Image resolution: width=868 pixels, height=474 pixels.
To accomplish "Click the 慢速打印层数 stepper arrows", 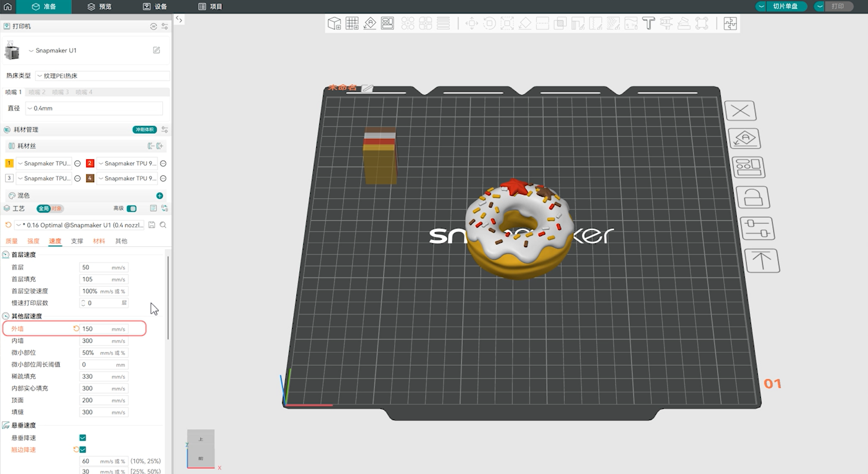I will click(83, 303).
